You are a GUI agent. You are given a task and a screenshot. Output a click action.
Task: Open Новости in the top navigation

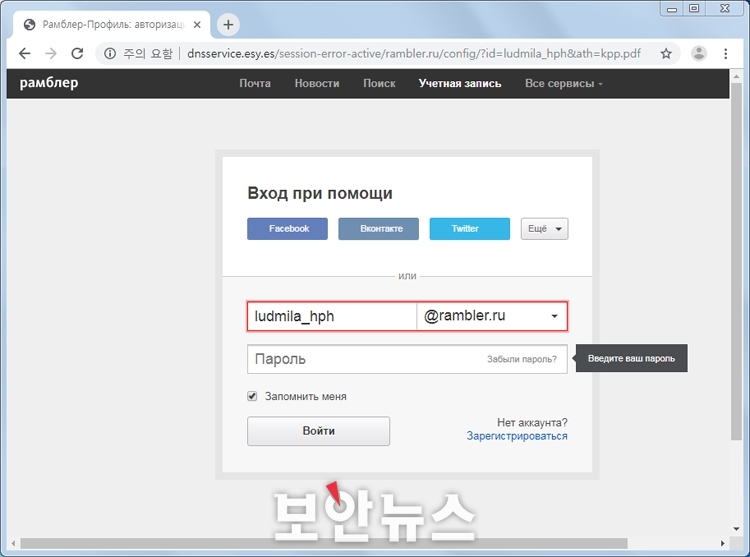click(317, 83)
